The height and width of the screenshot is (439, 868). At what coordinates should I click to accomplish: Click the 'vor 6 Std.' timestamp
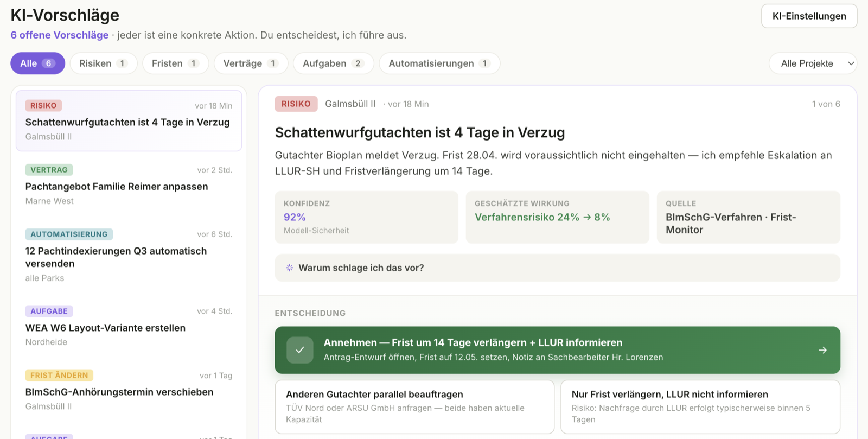[x=214, y=234]
